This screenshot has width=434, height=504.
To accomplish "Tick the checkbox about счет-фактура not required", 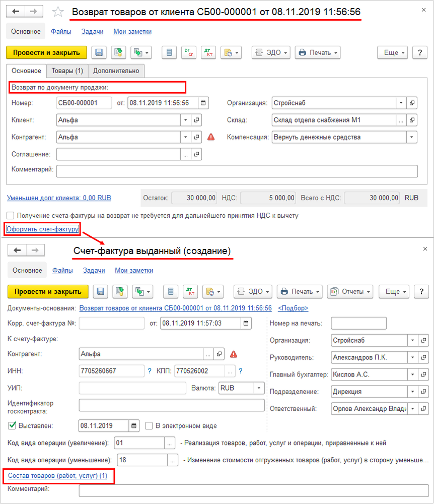I will coord(10,215).
